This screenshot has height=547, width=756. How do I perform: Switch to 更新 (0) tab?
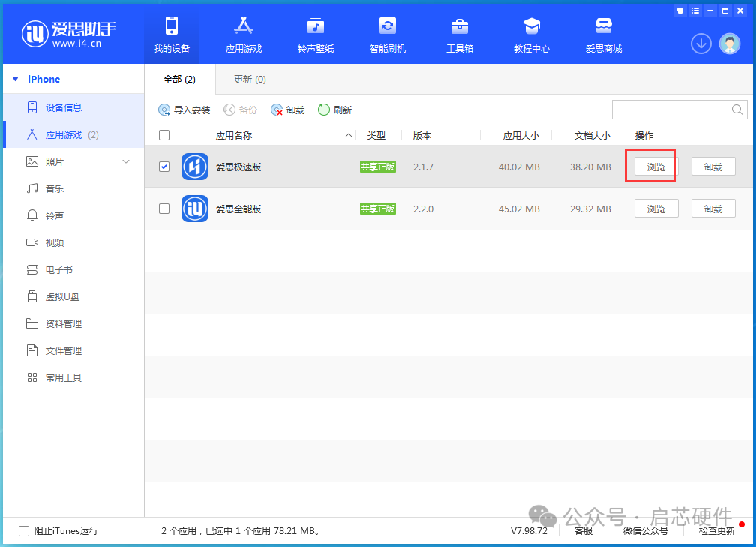[x=250, y=80]
